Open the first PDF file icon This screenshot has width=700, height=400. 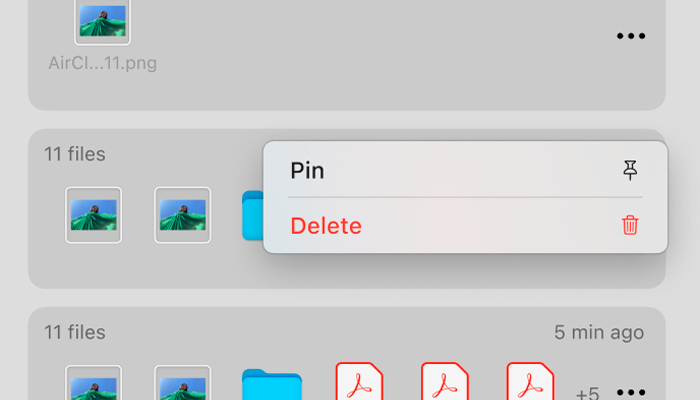(359, 381)
